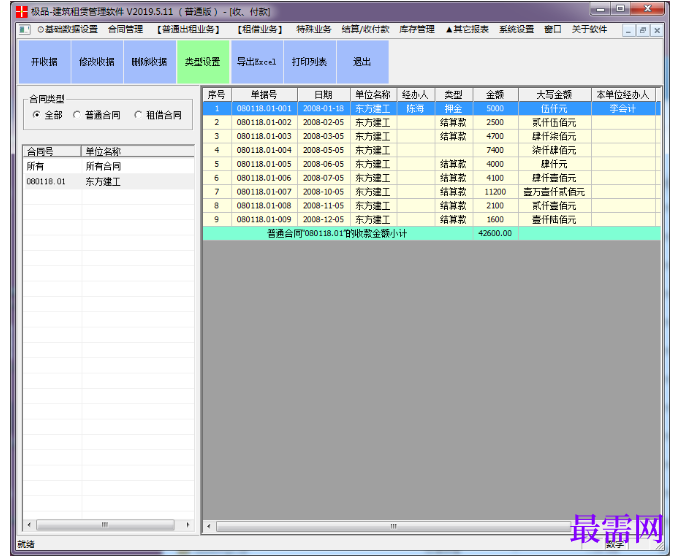This screenshot has width=682, height=560.
Task: Open the 【普通出租业务】 menu
Action: [188, 30]
